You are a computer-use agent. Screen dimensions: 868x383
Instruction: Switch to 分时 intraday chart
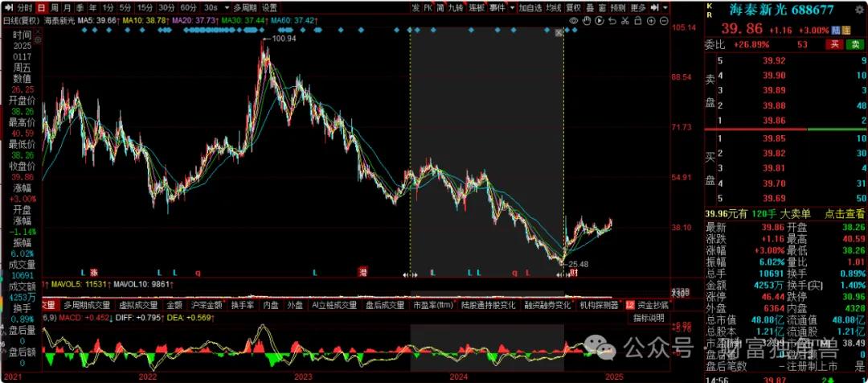coord(24,8)
